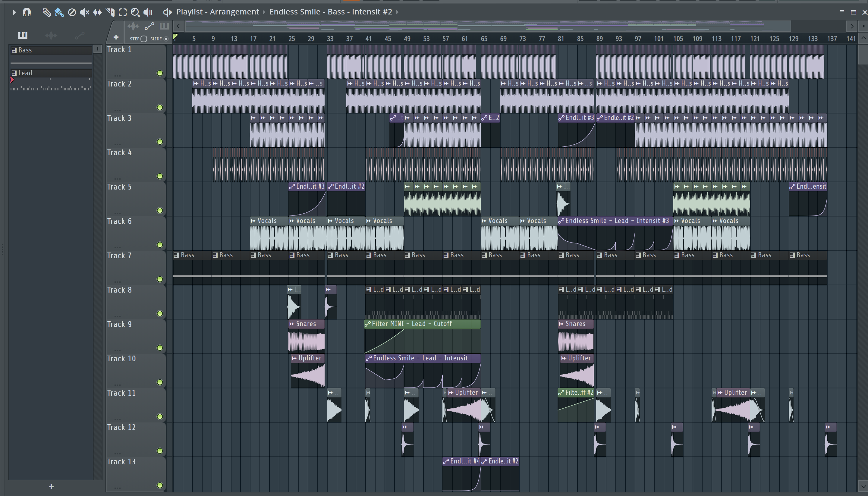Expand the arrow after Playlist - Arrangement

(x=264, y=12)
